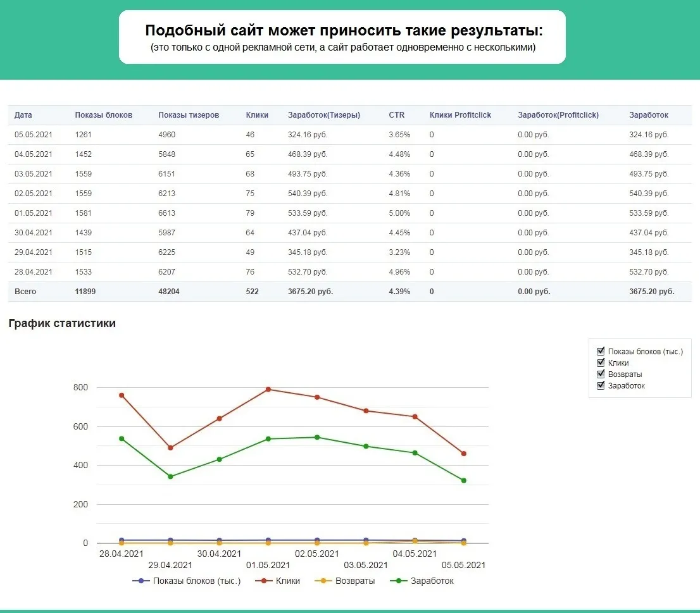This screenshot has height=613, width=700.
Task: Click the "CTR" column header
Action: click(396, 115)
